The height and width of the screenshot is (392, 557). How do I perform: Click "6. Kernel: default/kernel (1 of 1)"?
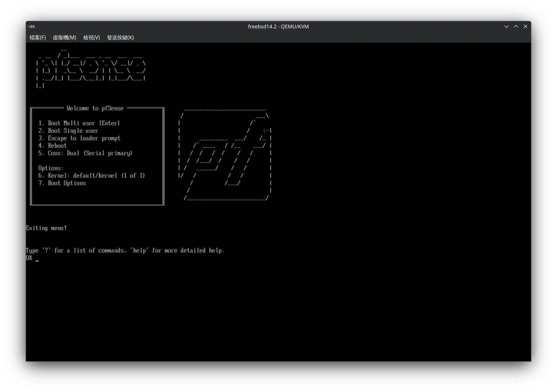point(92,176)
